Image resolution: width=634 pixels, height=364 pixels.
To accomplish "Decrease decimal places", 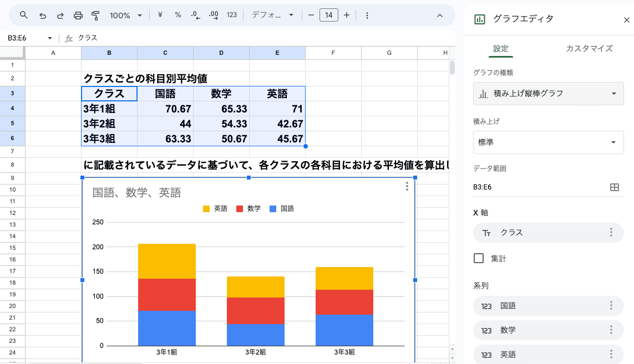I will point(196,16).
